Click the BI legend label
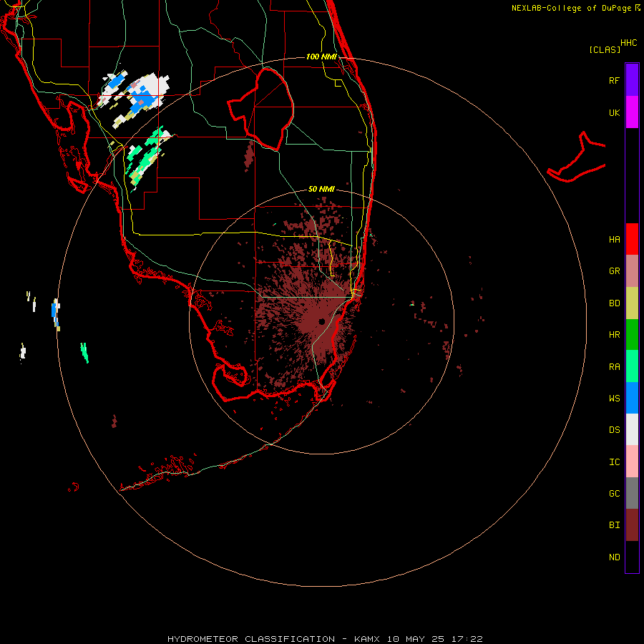 tap(614, 525)
